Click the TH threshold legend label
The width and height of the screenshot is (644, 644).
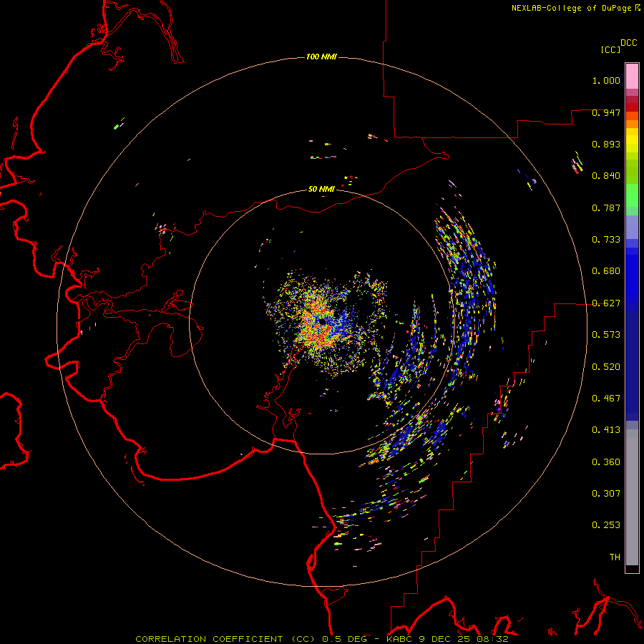(615, 557)
